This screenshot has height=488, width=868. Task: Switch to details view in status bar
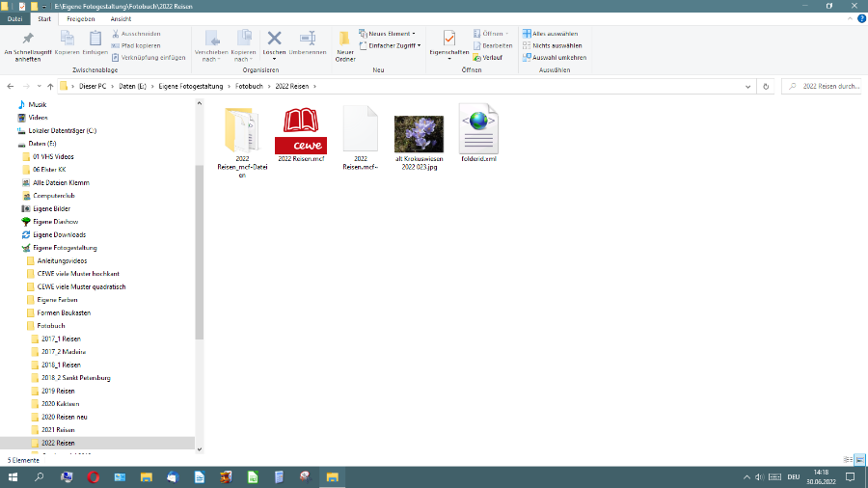848,460
